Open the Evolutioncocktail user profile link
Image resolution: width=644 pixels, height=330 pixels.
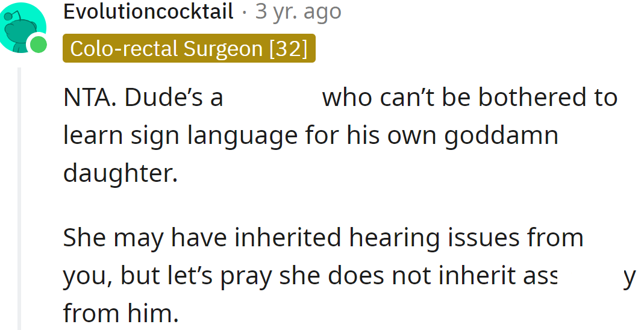pos(148,11)
